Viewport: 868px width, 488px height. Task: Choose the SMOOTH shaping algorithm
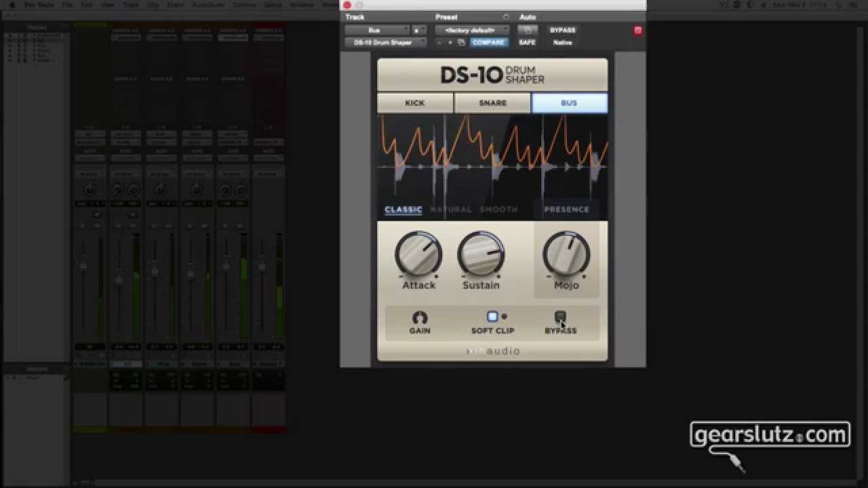tap(499, 209)
